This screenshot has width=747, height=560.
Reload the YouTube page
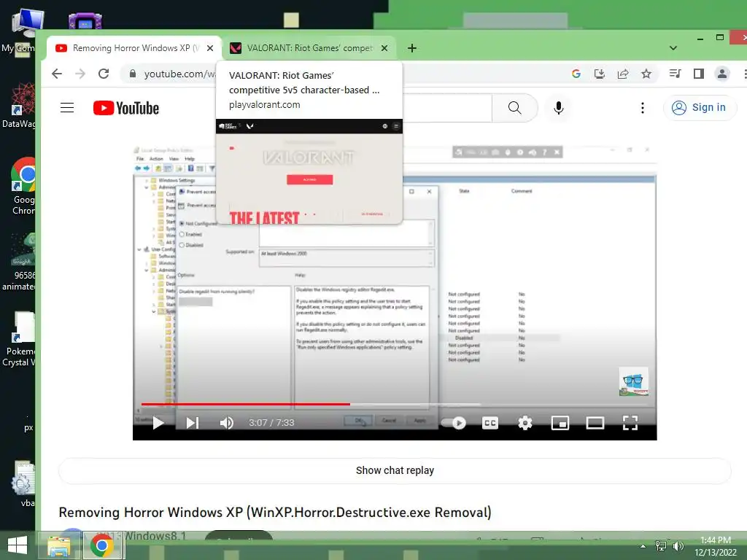(x=104, y=74)
